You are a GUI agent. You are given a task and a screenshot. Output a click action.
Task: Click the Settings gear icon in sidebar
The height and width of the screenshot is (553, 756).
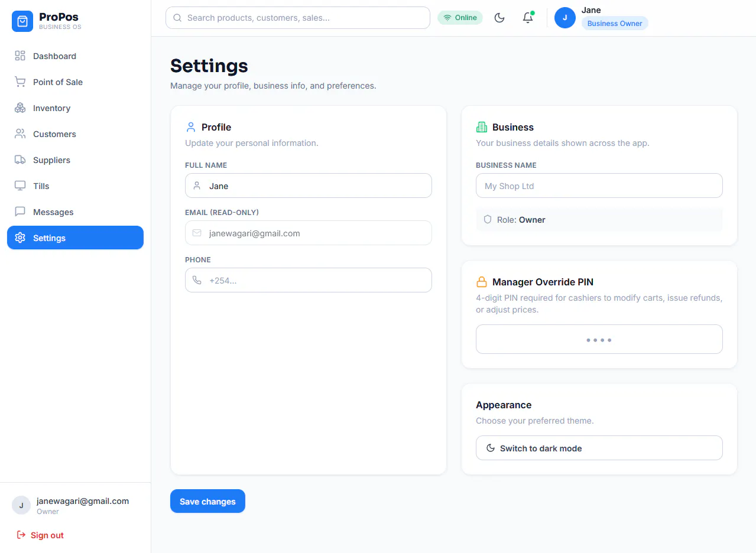(x=20, y=238)
